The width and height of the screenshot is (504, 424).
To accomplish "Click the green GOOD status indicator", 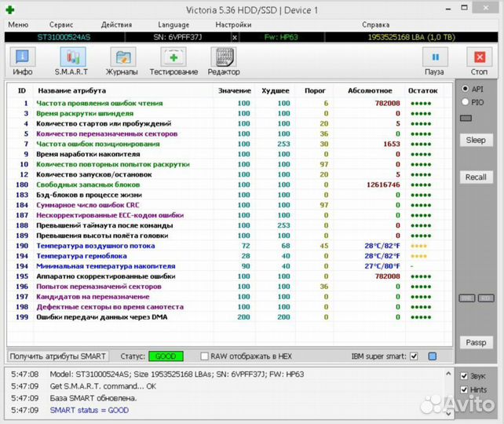I will (x=166, y=356).
